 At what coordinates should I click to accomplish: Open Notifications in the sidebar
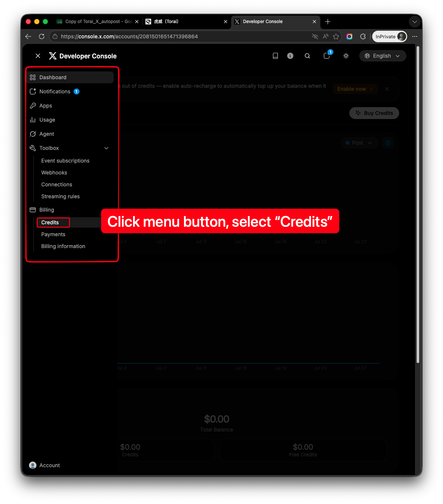[70, 92]
